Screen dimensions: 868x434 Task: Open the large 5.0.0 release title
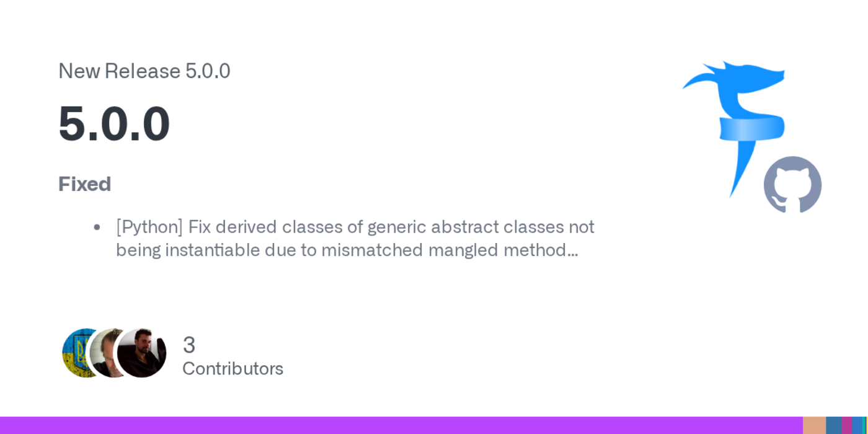tap(114, 124)
